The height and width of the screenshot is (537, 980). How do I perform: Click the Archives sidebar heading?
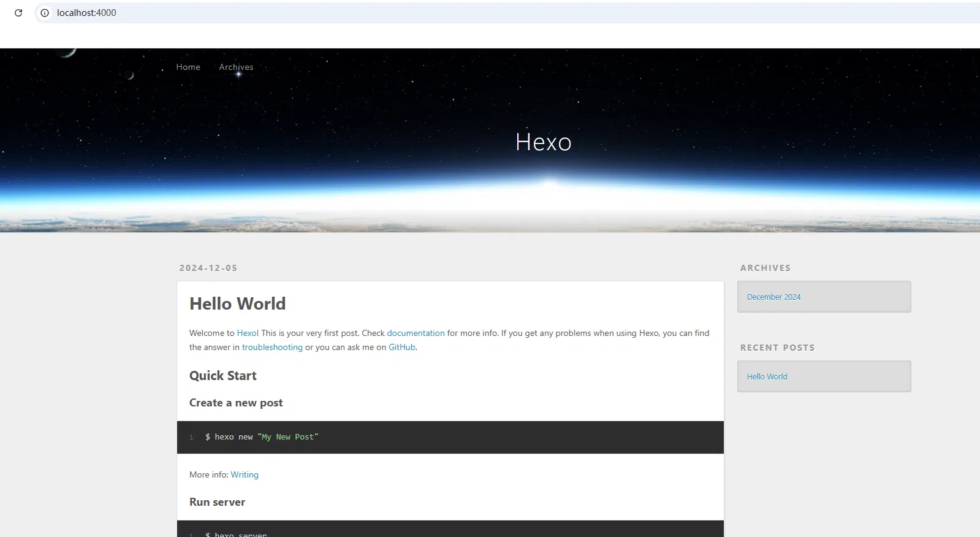click(765, 268)
